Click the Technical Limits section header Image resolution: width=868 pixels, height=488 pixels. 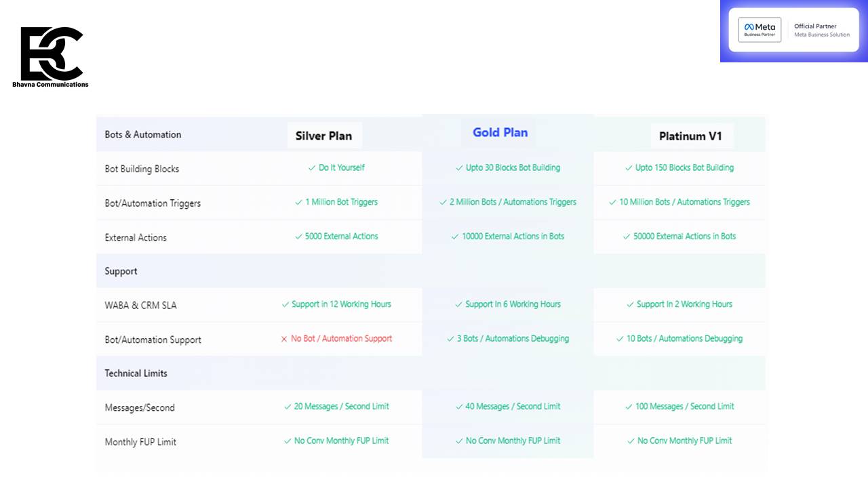click(x=136, y=373)
